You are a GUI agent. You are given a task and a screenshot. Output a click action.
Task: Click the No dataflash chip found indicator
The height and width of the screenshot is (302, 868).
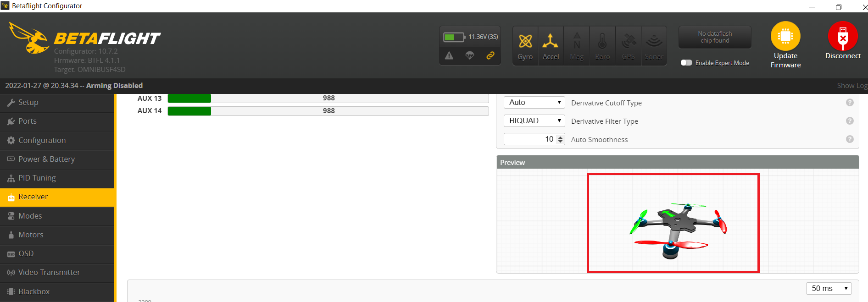point(715,37)
